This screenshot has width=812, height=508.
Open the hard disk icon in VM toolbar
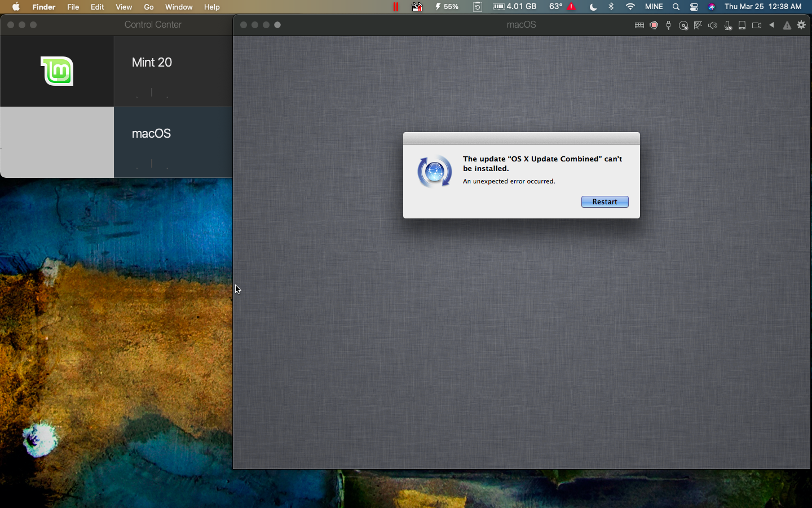click(x=742, y=25)
